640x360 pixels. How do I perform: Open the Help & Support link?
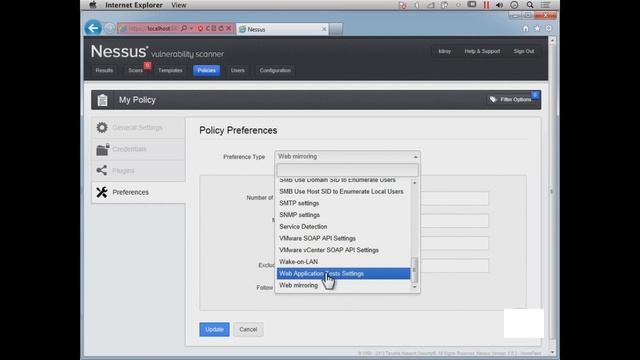click(482, 51)
